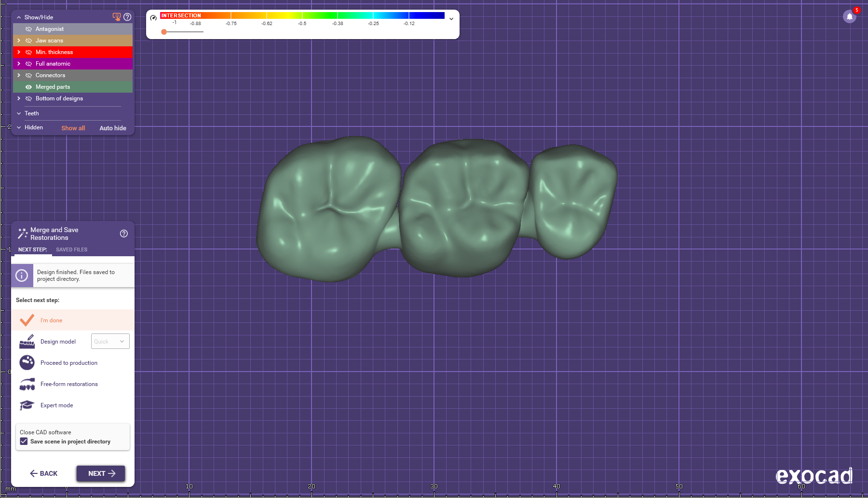This screenshot has height=498, width=868.
Task: Expand the Min. thickness group
Action: click(19, 52)
